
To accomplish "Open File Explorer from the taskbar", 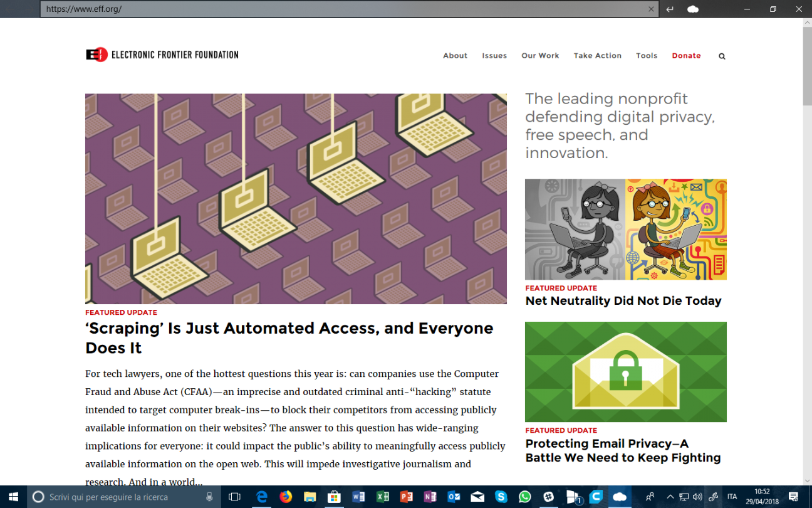I will [x=310, y=497].
